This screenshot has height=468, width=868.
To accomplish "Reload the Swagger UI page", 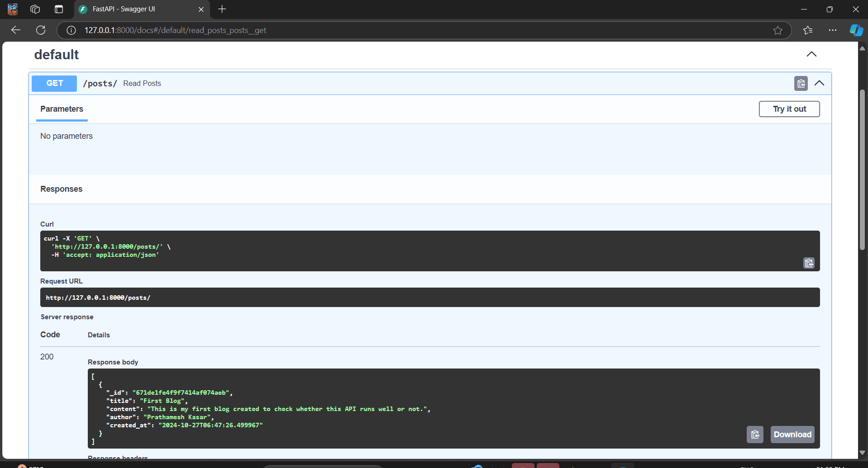I will pyautogui.click(x=41, y=30).
